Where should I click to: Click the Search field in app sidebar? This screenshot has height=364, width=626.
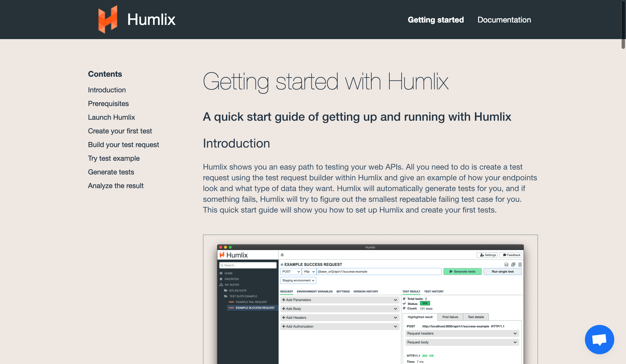(x=248, y=265)
